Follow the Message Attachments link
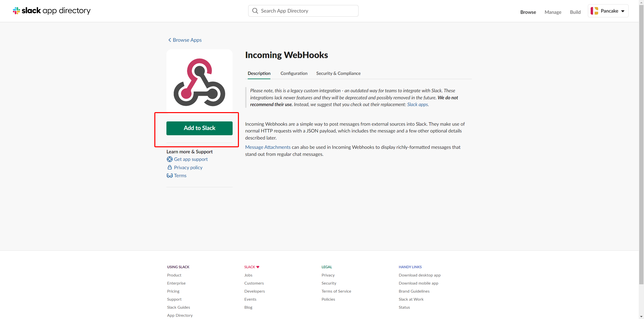This screenshot has width=644, height=319. point(268,147)
